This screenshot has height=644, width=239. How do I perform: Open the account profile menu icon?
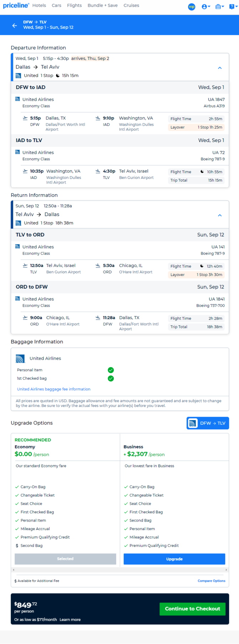tap(206, 7)
